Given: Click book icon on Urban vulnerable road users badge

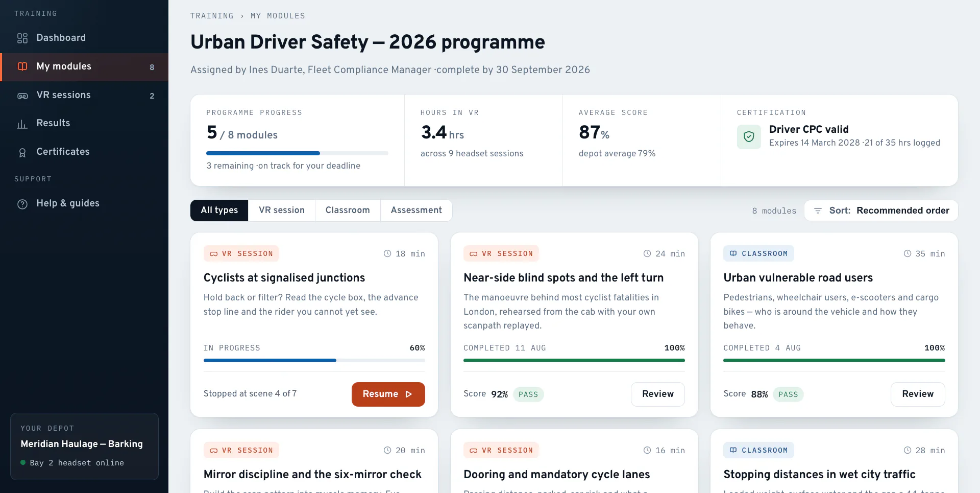Looking at the screenshot, I should (x=733, y=253).
